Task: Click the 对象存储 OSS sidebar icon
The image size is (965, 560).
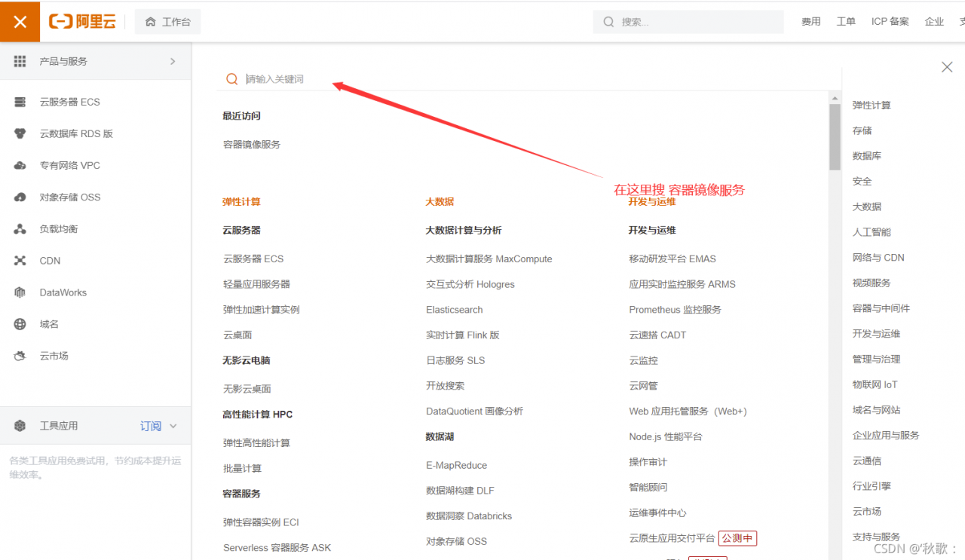Action: point(20,197)
